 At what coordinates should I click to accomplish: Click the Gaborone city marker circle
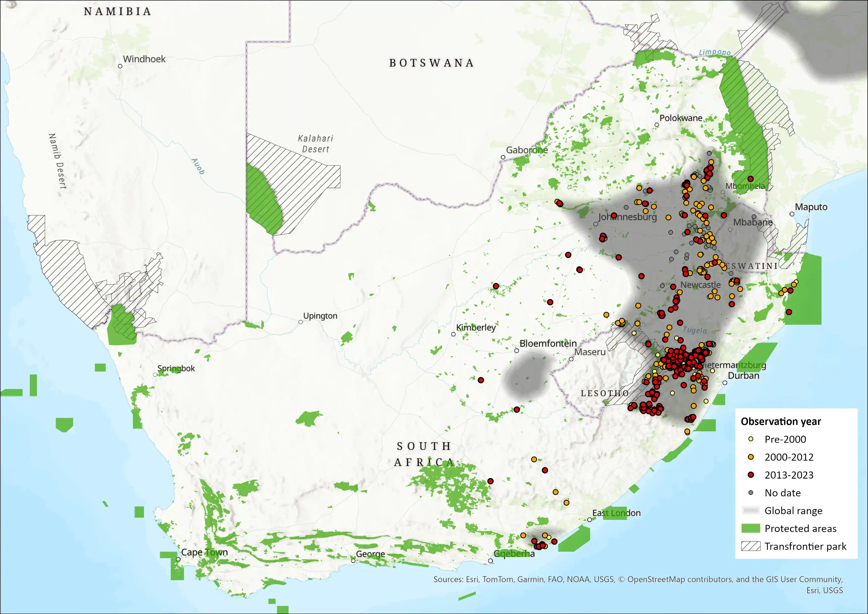(503, 157)
